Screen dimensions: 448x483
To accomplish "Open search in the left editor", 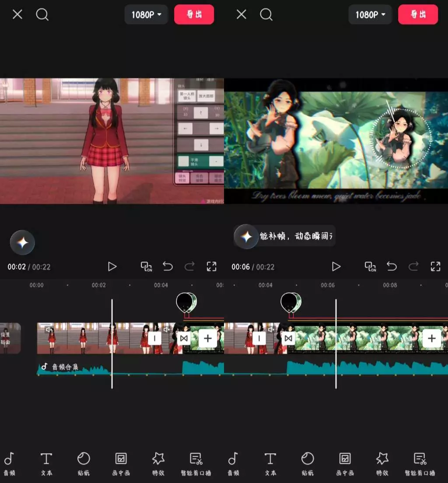I will [x=42, y=14].
